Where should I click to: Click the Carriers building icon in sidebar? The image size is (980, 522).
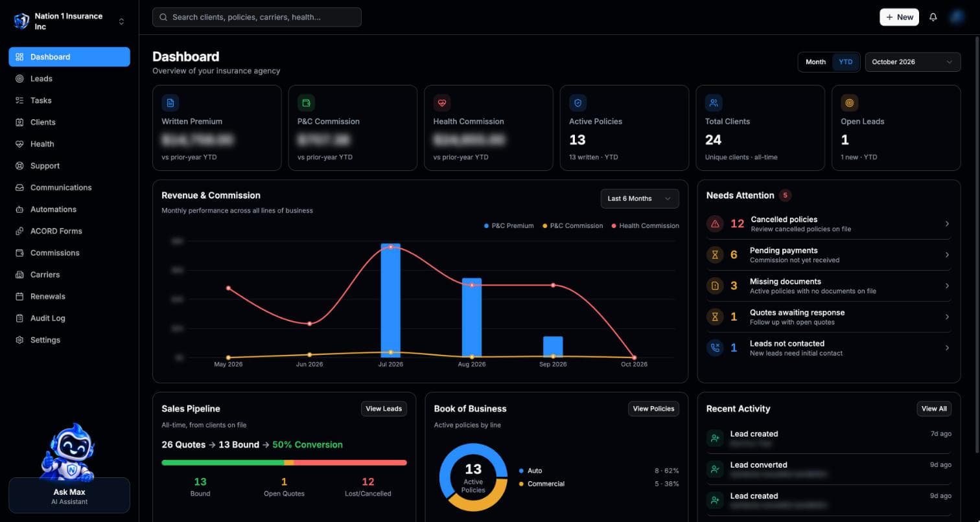pyautogui.click(x=19, y=275)
